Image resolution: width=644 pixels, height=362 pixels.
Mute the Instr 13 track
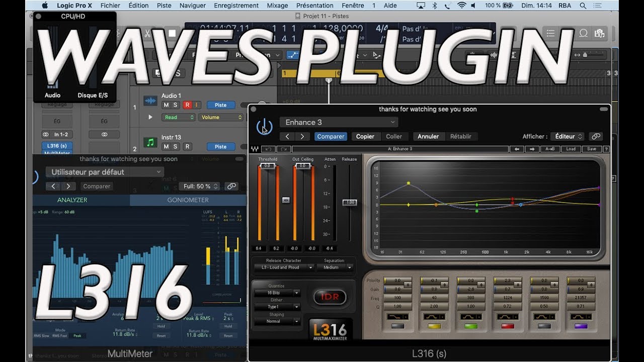point(166,147)
